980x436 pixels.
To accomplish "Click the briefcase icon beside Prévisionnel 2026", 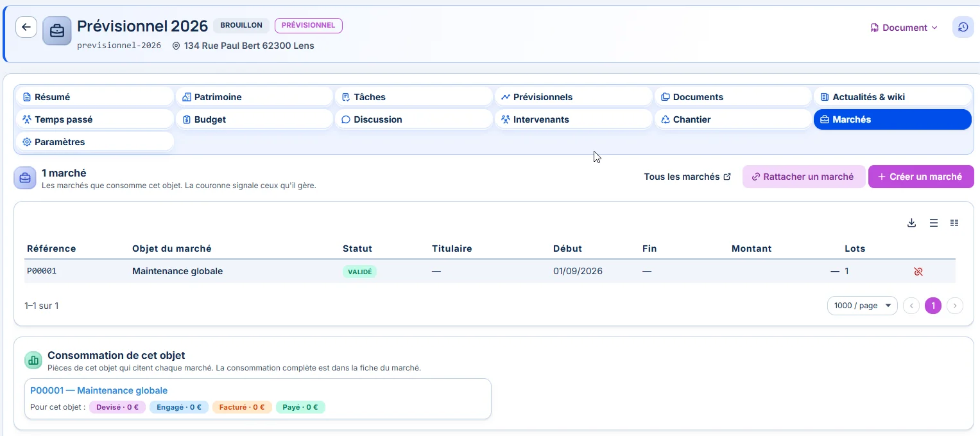I will [x=57, y=31].
